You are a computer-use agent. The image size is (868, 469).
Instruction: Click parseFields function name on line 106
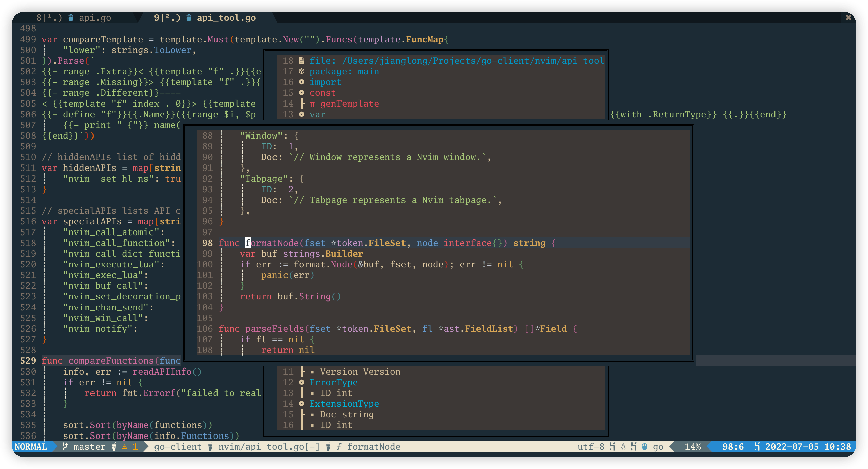[274, 329]
